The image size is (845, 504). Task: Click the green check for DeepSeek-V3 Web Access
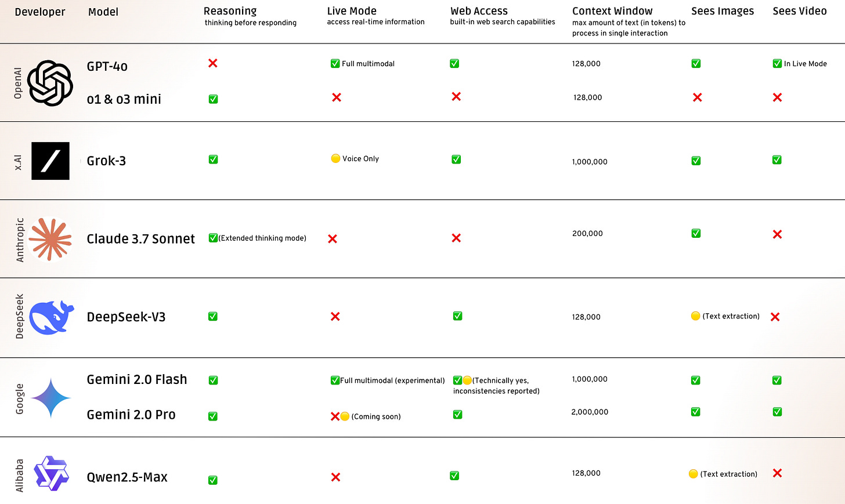pyautogui.click(x=457, y=316)
